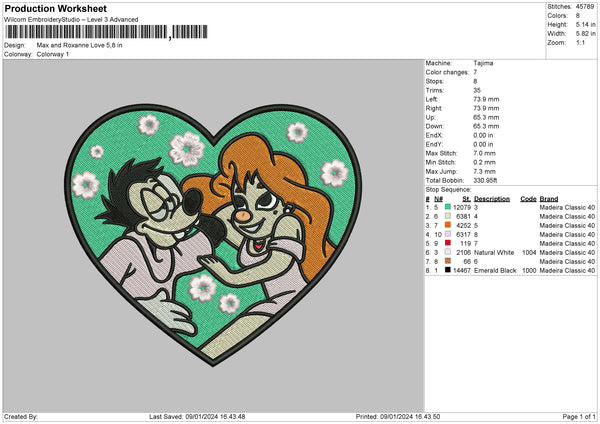
Task: Click the Code column header
Action: 528,199
